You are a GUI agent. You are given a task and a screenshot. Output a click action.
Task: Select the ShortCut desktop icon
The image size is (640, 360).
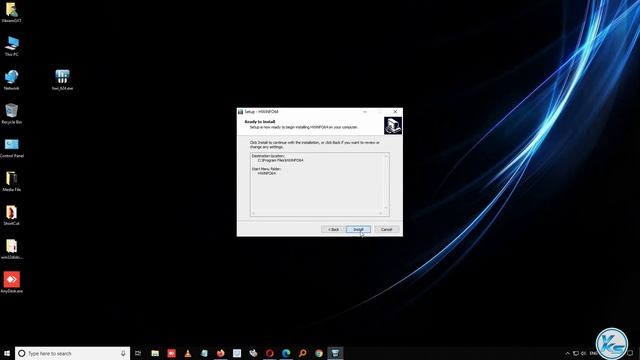pyautogui.click(x=11, y=215)
